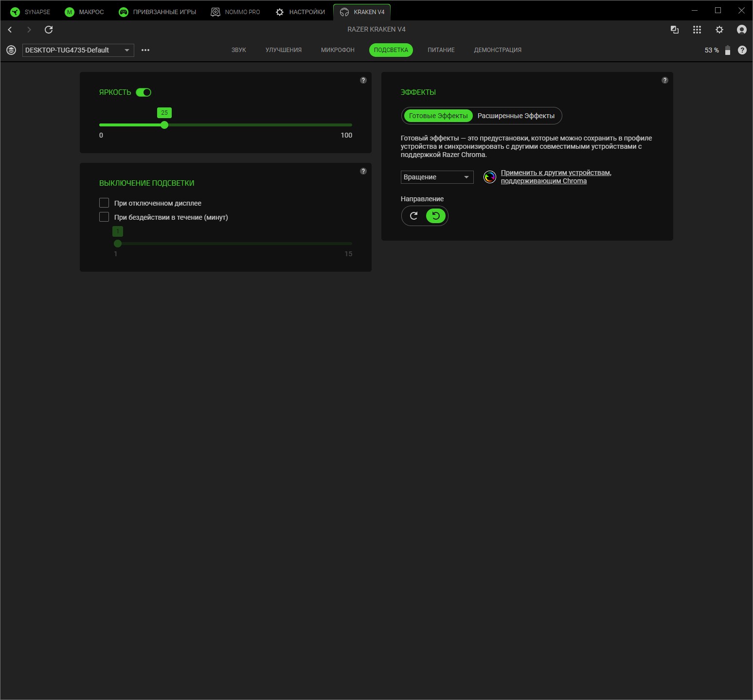Screen dimensions: 753x700
Task: Select Готовые Эффекты mode
Action: [x=438, y=116]
